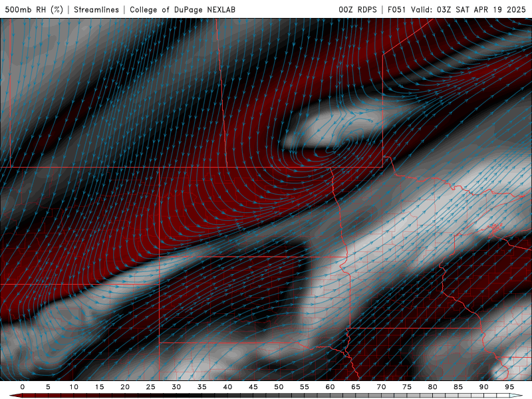Screen dimensions: 532x399
Task: Click the 80 value on color scale
Action: click(432, 387)
